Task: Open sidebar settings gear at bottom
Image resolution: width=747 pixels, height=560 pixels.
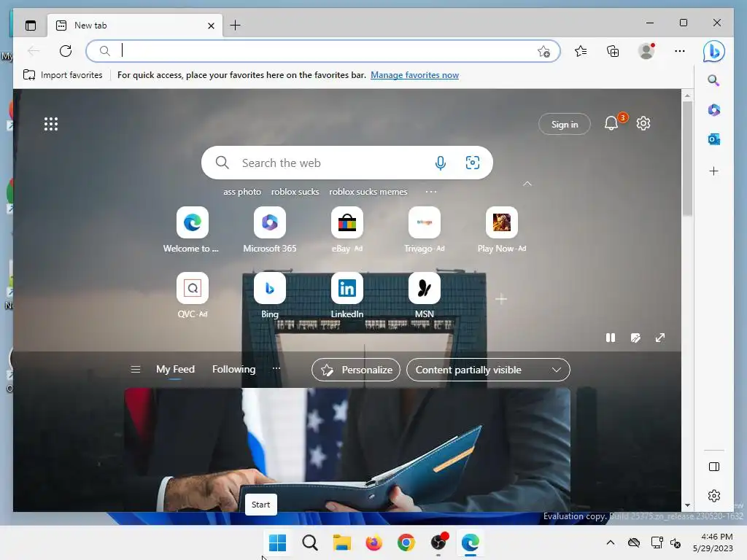Action: (714, 496)
